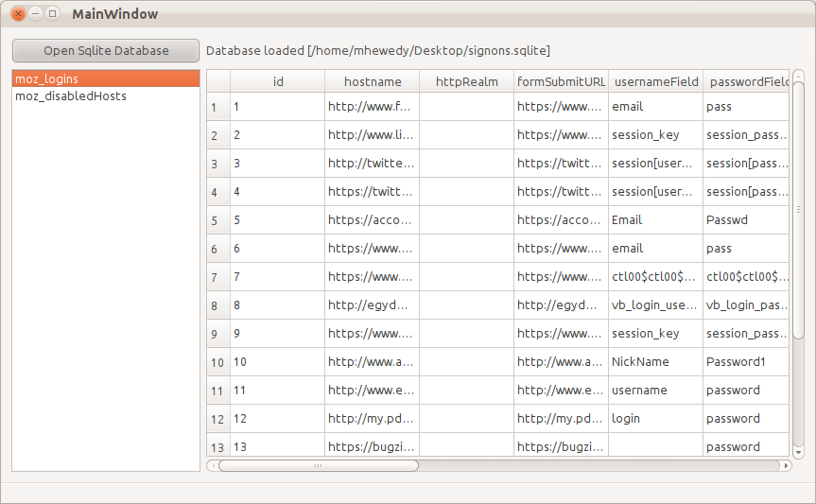
Task: Click the session_key cell in row 2
Action: point(655,135)
